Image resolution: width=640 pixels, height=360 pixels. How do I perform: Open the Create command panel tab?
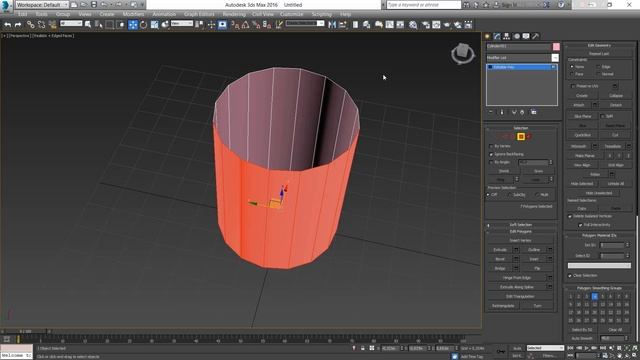pos(487,36)
